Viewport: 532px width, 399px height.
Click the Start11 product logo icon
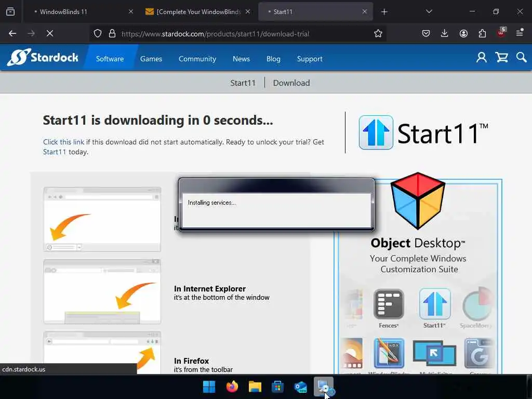[376, 132]
